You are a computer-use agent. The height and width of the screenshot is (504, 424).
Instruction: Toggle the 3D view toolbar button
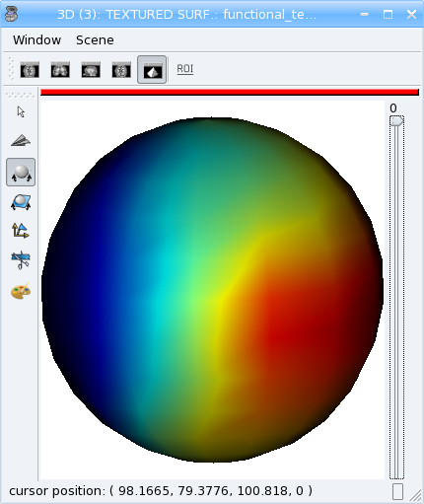tap(152, 70)
